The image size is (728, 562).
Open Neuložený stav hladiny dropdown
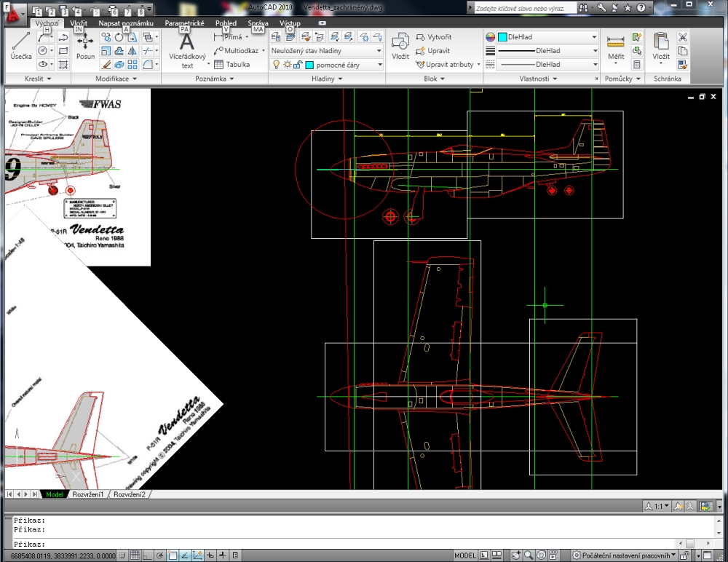[326, 51]
